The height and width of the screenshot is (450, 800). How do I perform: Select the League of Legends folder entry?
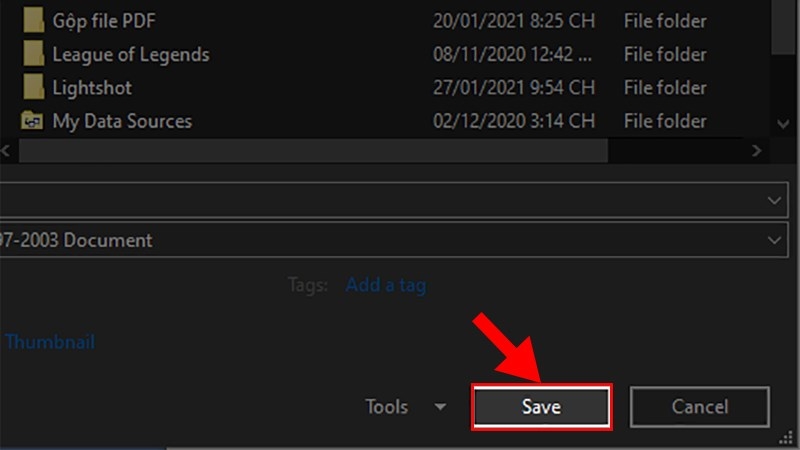130,54
